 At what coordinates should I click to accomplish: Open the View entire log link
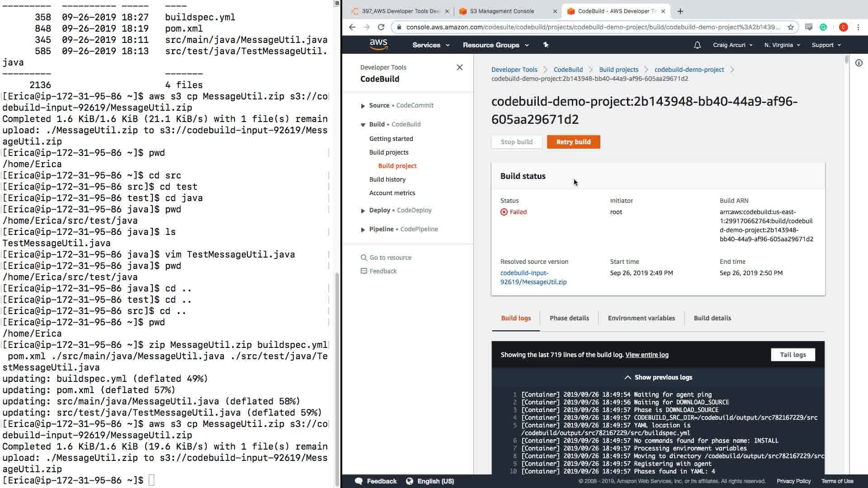[x=646, y=355]
